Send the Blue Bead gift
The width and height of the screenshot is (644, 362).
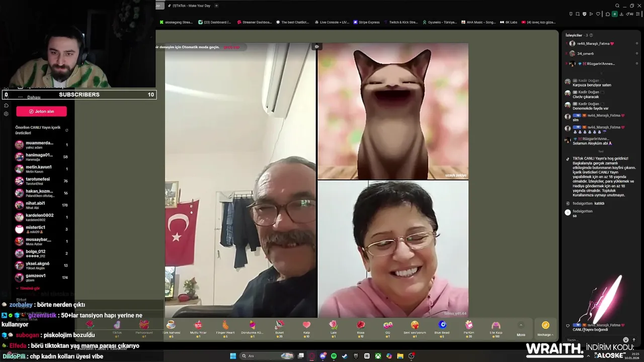442,328
